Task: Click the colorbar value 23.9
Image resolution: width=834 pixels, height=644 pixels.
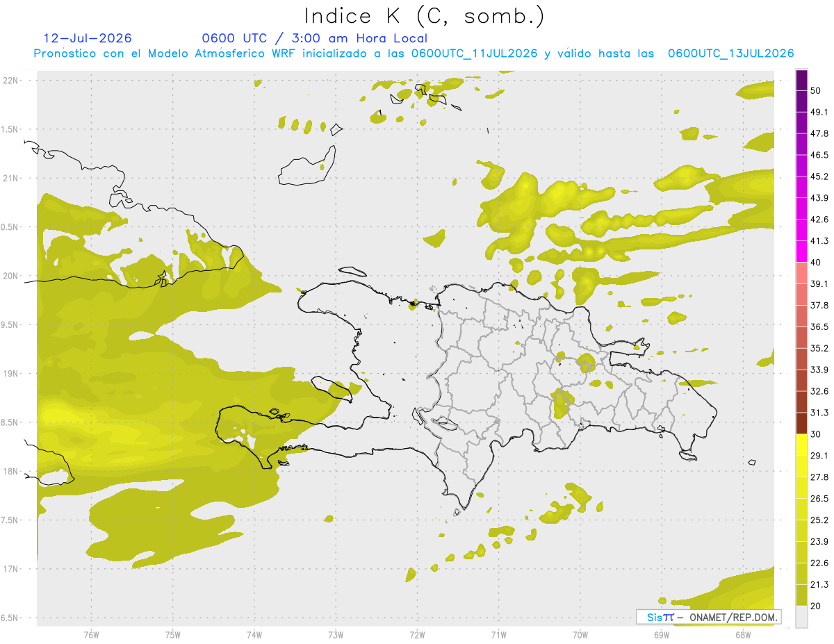Action: [819, 542]
